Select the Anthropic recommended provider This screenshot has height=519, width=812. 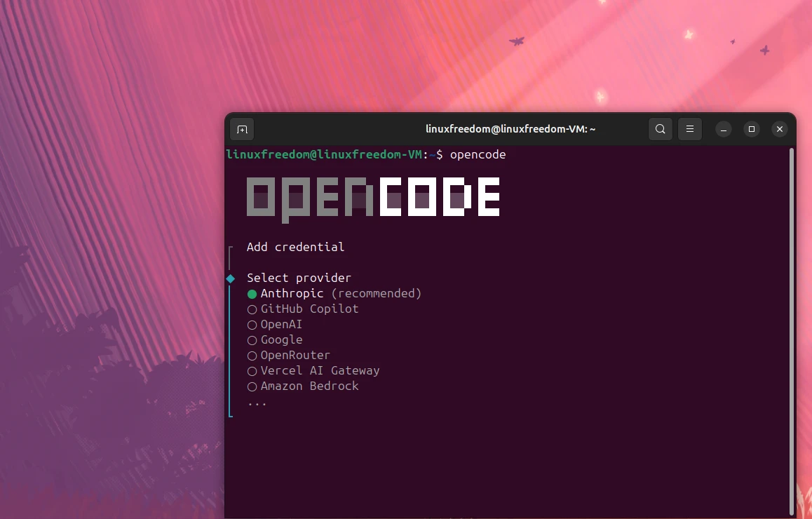click(x=292, y=293)
